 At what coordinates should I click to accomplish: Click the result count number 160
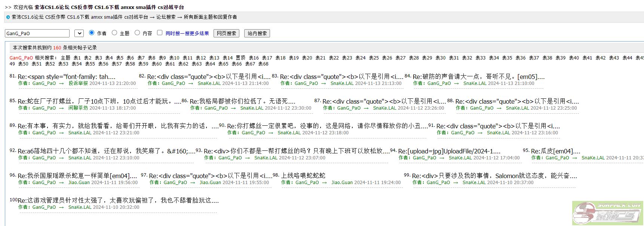[57, 48]
